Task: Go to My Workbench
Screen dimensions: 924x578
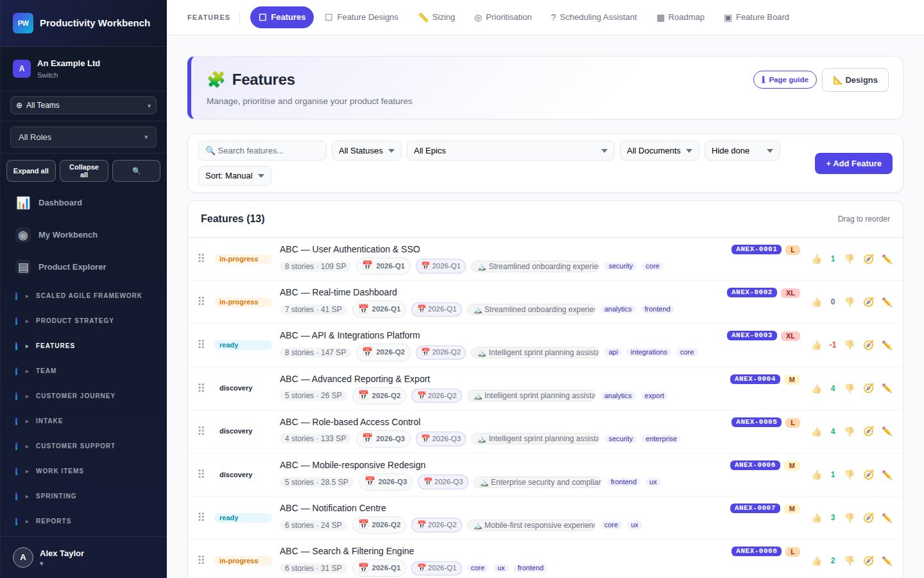Action: coord(83,235)
